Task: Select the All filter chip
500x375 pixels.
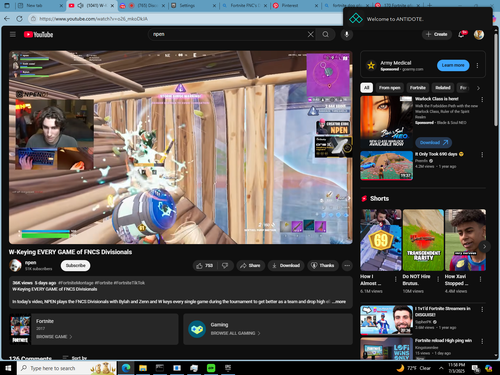Action: tap(366, 88)
